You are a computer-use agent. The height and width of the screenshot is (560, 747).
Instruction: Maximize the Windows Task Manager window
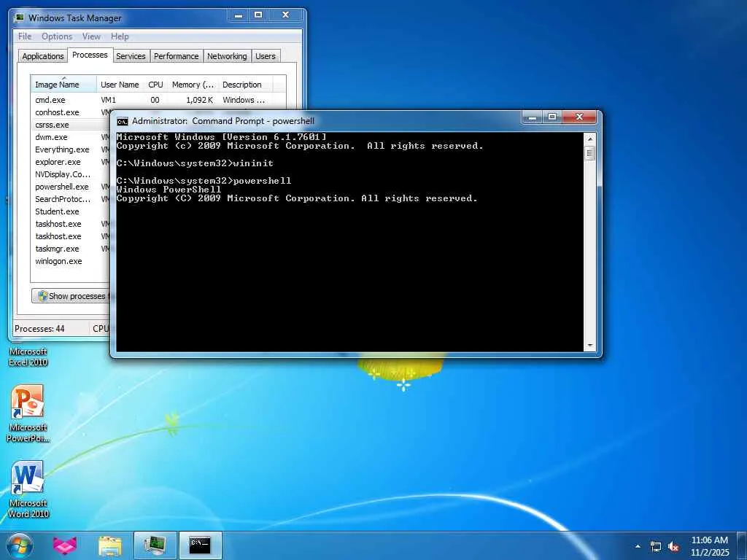pyautogui.click(x=258, y=16)
